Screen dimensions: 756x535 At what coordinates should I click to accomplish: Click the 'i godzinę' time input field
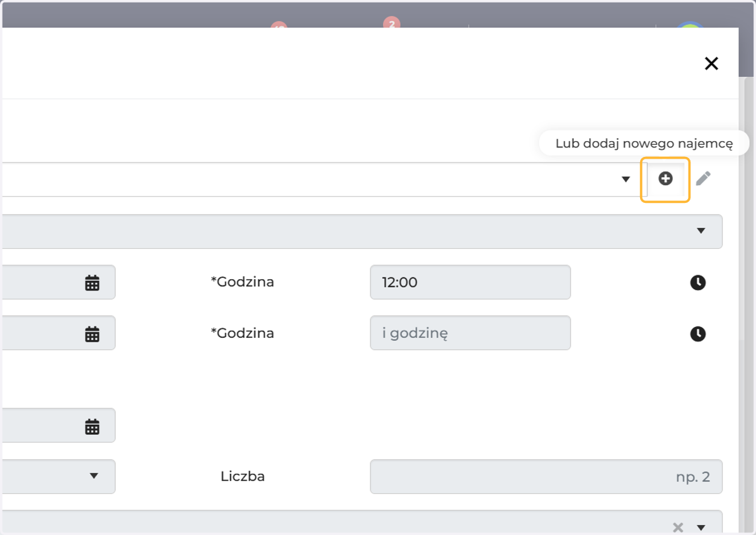point(470,333)
